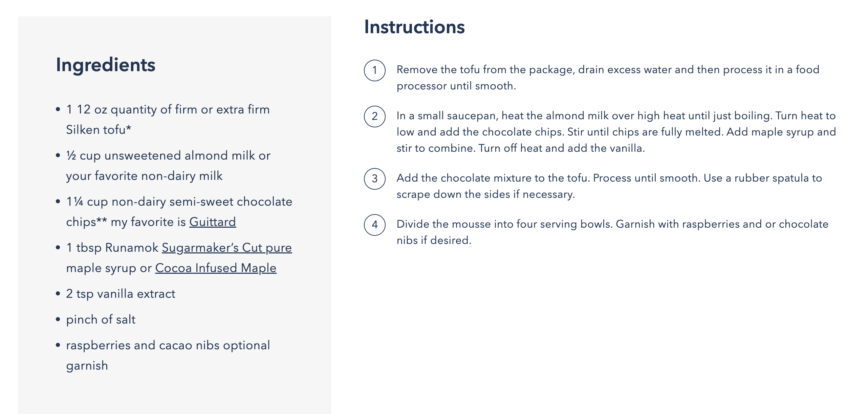Viewport: 868px width, 414px height.
Task: Open the Sugarmaker's Cut pure link
Action: 226,248
